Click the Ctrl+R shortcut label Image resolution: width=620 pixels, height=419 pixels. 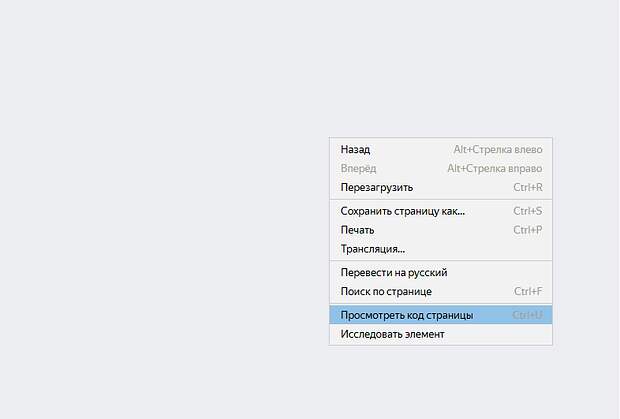coord(527,187)
